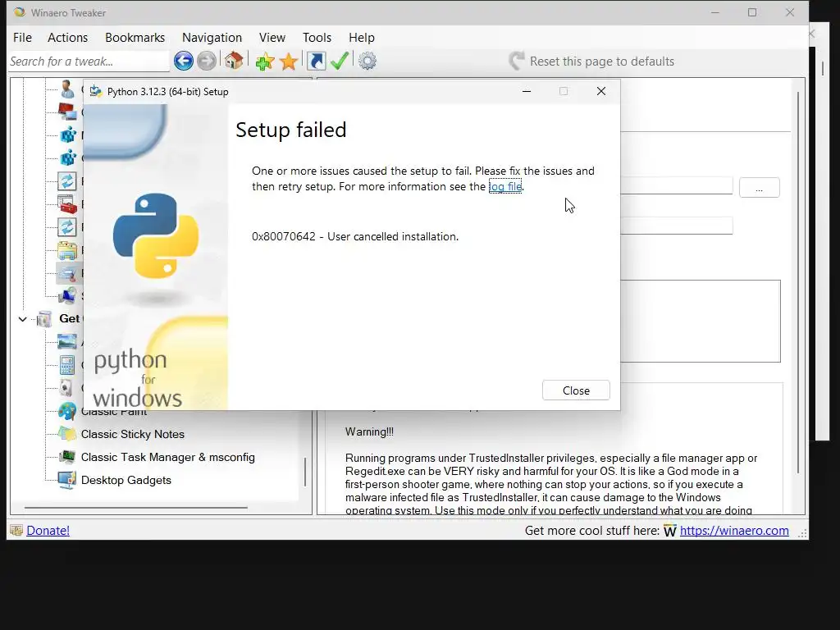Click the Classic Task Manager icon
The image size is (840, 630).
(67, 457)
